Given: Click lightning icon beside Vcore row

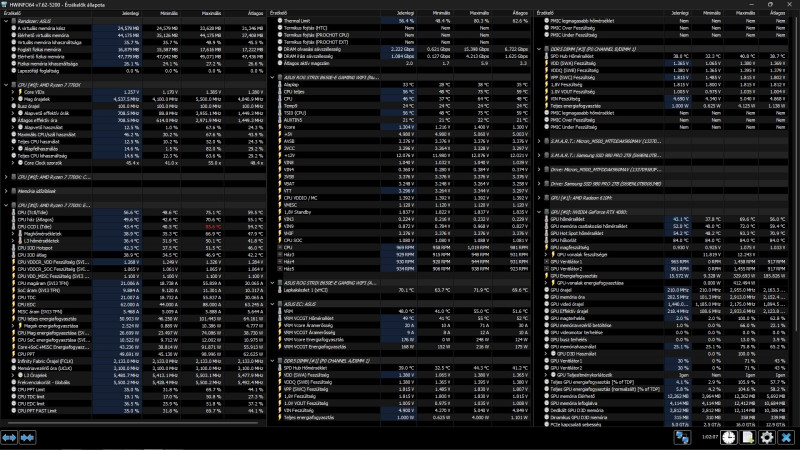Looking at the screenshot, I should (280, 127).
